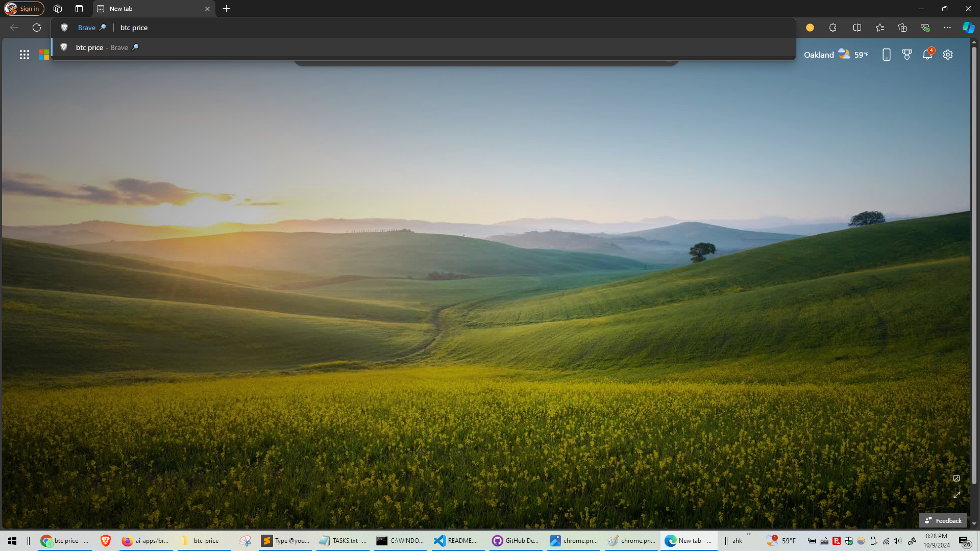The width and height of the screenshot is (980, 551).
Task: View notifications bell with 4 alerts
Action: coord(927,55)
